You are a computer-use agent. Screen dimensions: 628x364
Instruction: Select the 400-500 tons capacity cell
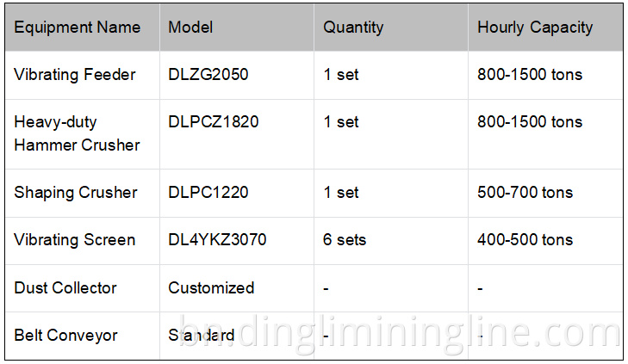[x=525, y=240]
